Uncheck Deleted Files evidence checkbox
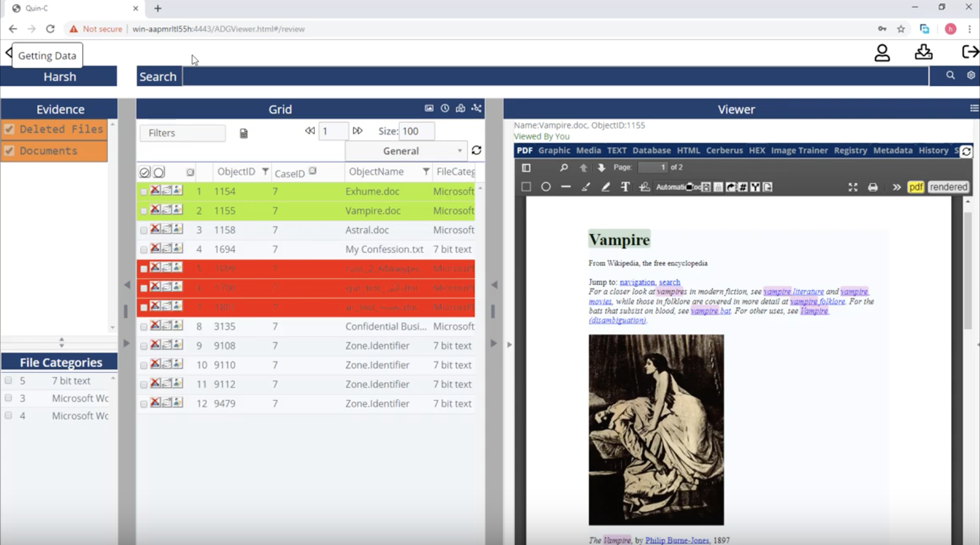 click(x=9, y=130)
